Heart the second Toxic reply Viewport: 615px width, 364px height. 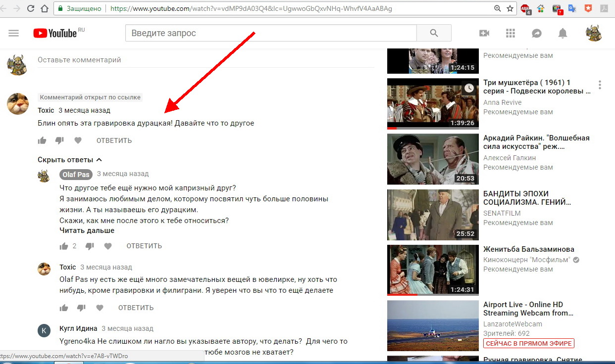click(100, 308)
